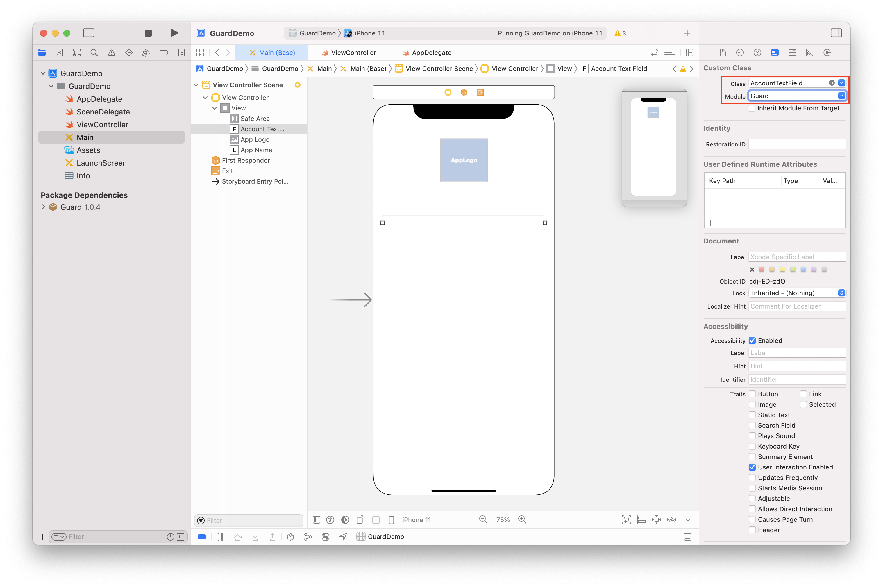
Task: Click the Add library plus button
Action: [687, 33]
